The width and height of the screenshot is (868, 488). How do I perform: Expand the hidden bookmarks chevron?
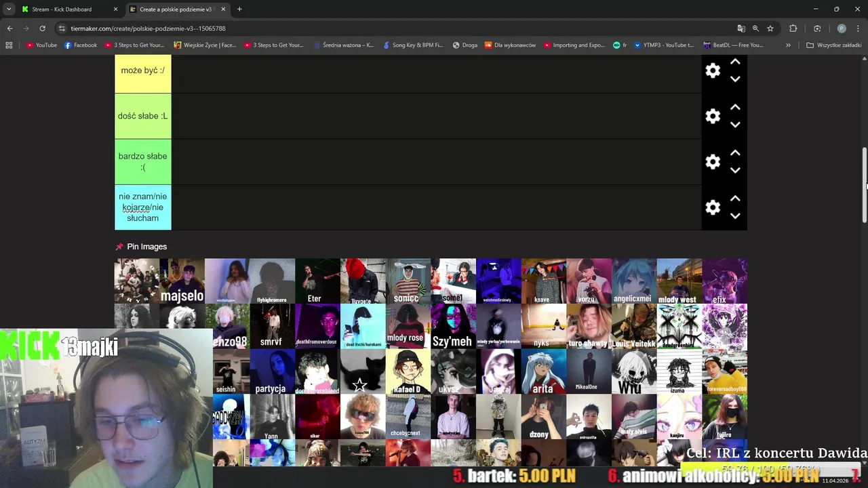(788, 45)
